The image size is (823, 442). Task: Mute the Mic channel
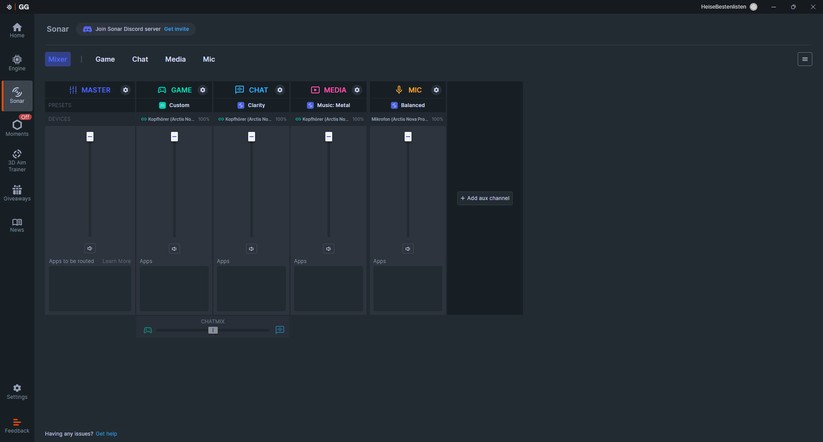[408, 248]
